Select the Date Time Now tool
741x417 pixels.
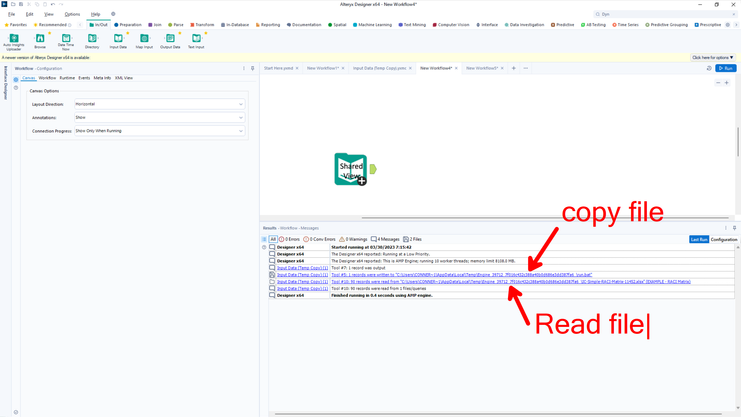(x=66, y=41)
